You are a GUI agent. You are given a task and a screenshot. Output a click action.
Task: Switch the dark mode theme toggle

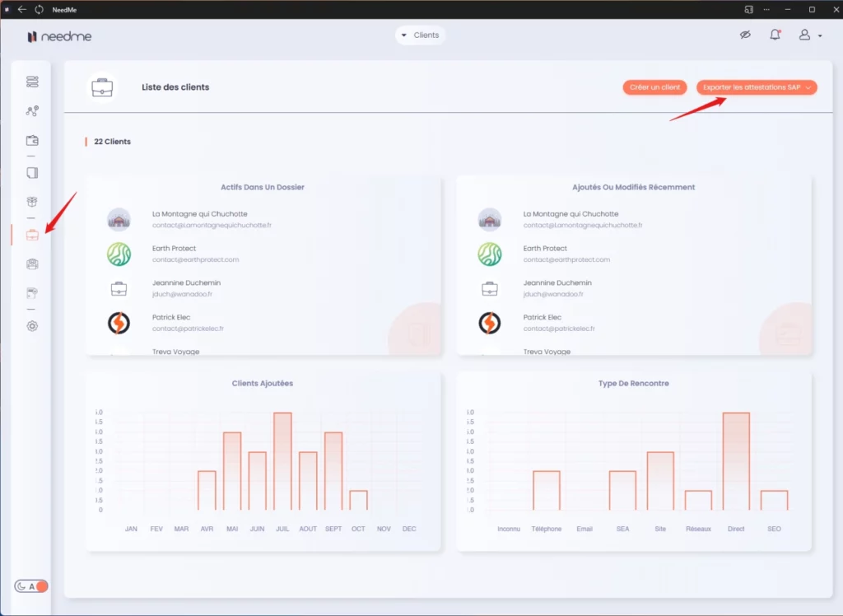(x=32, y=586)
